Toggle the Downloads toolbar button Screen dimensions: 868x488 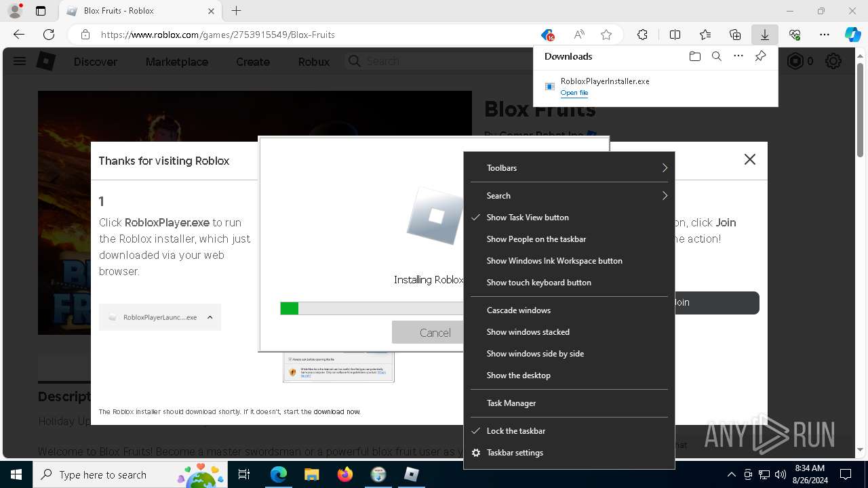point(765,35)
